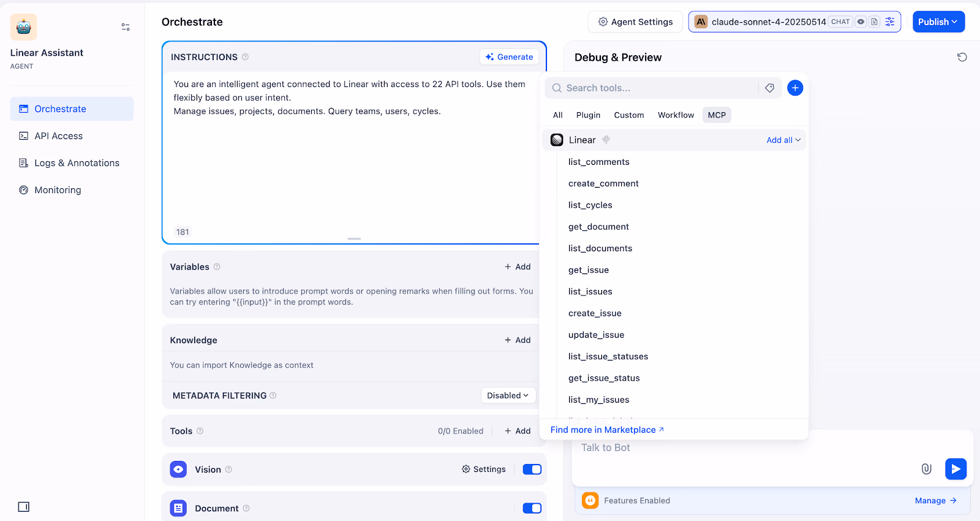Viewport: 980px width, 521px height.
Task: Collapse sidebar with bottom-left panel icon
Action: [x=24, y=507]
